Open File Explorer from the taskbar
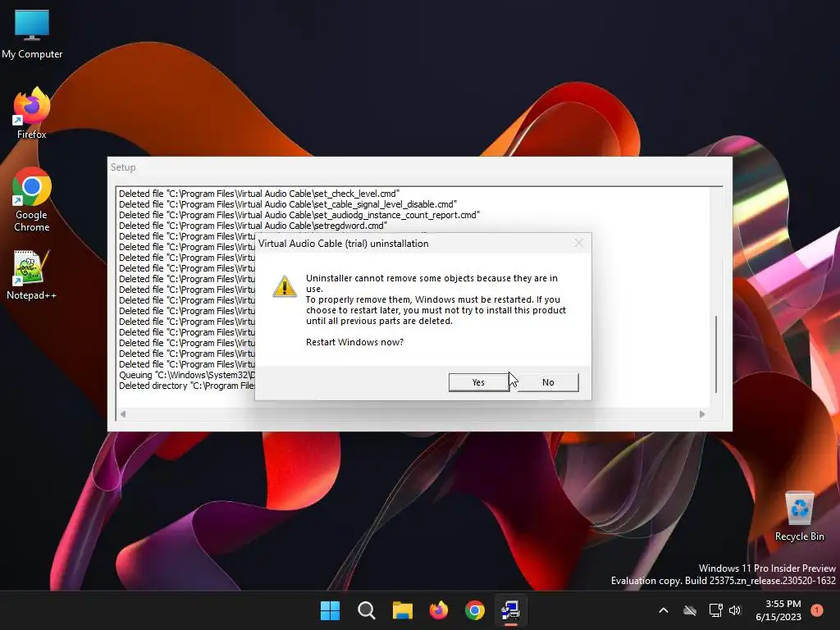Image resolution: width=840 pixels, height=630 pixels. 402,610
